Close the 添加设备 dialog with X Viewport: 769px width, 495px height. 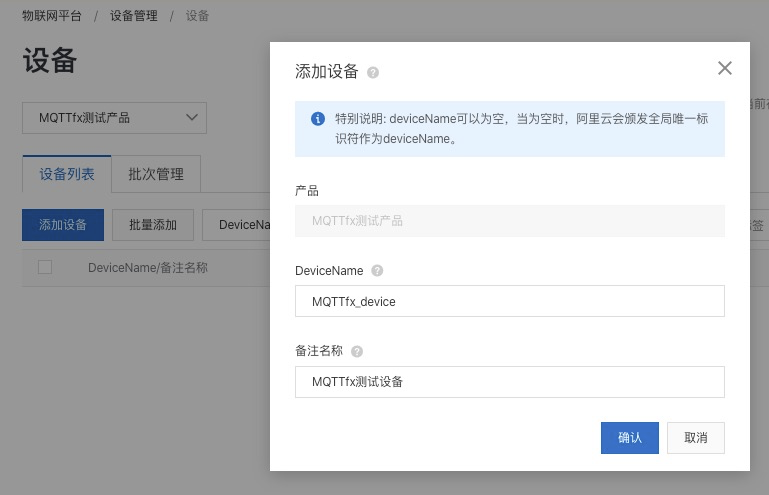[725, 68]
